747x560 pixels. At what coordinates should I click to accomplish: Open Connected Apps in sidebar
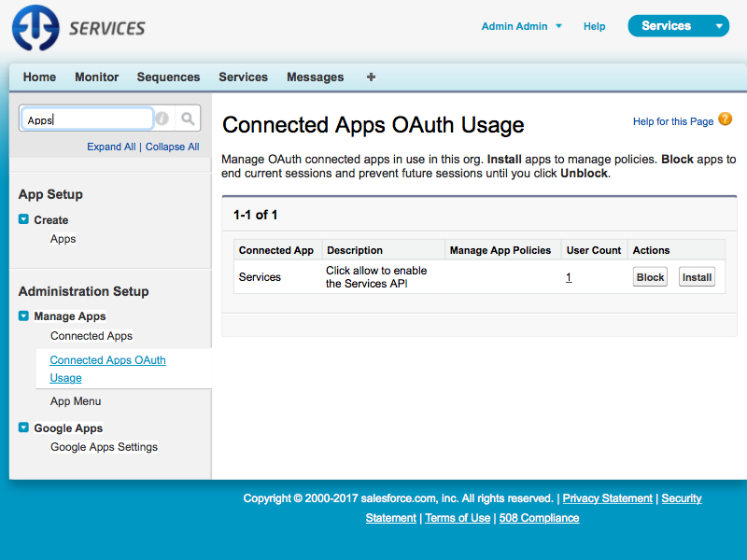pyautogui.click(x=92, y=336)
